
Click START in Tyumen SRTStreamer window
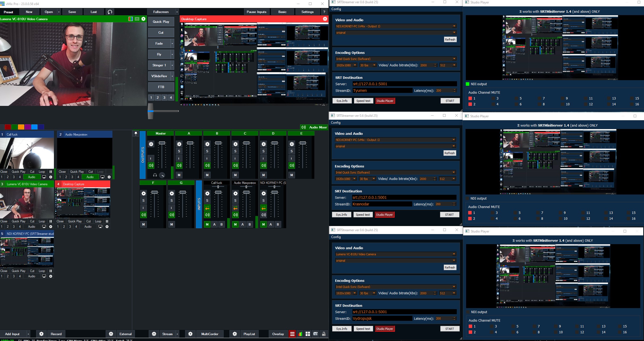coord(450,101)
